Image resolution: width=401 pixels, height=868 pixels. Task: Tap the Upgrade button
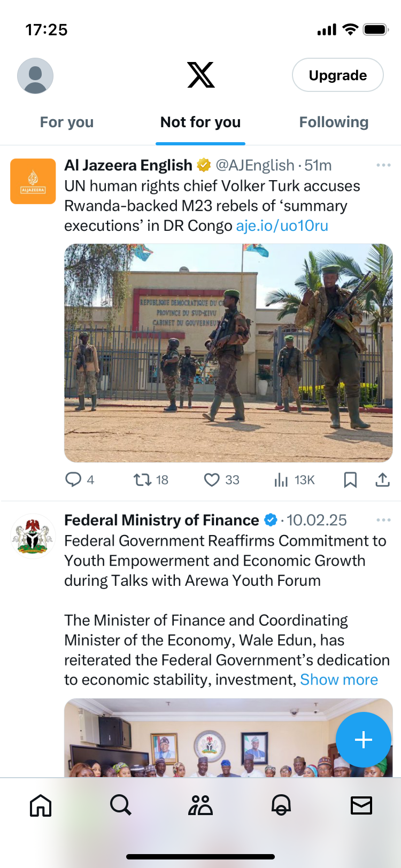[x=338, y=75]
